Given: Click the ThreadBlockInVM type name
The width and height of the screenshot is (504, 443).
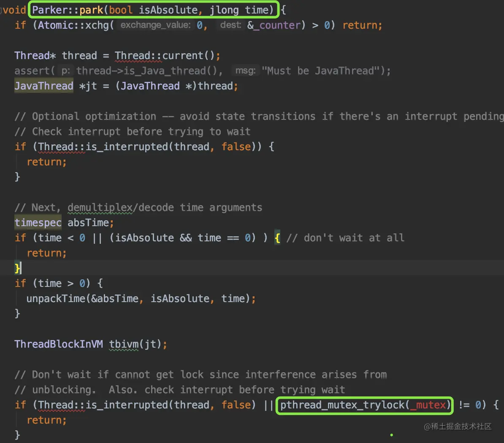Looking at the screenshot, I should [59, 344].
